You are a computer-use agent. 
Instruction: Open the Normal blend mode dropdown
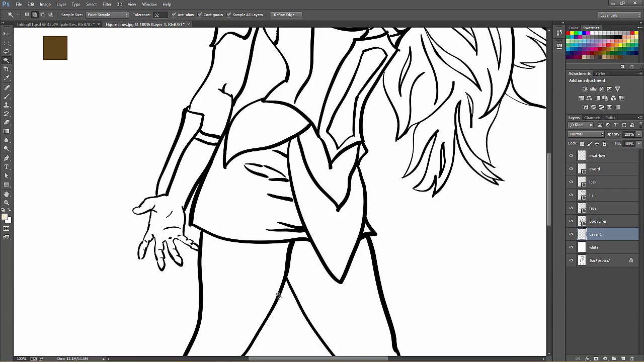point(586,134)
